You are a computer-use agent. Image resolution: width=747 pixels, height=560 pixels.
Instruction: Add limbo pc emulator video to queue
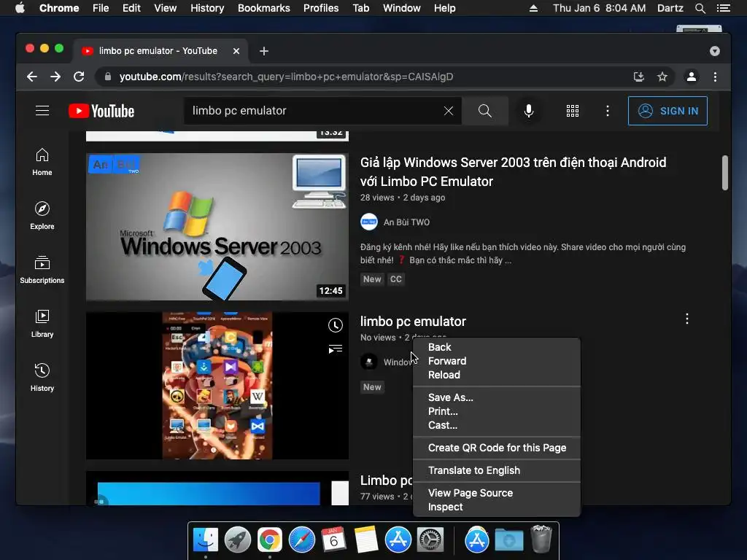pyautogui.click(x=336, y=349)
